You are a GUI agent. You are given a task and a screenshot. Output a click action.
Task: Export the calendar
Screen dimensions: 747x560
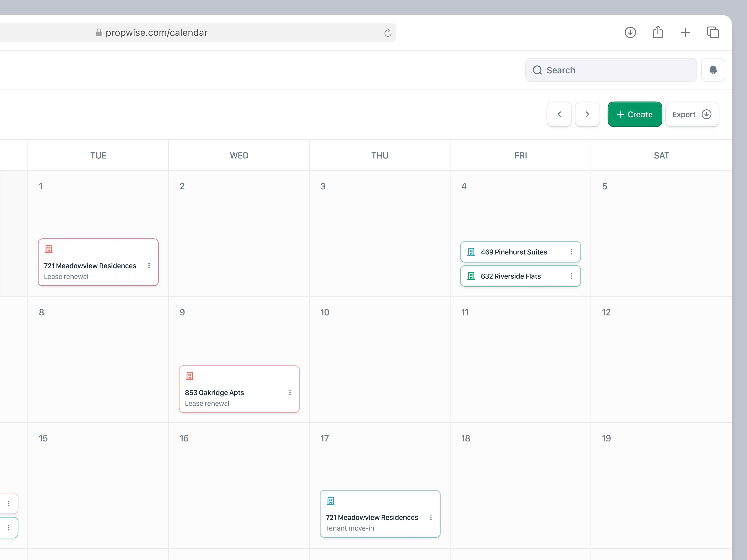[692, 114]
